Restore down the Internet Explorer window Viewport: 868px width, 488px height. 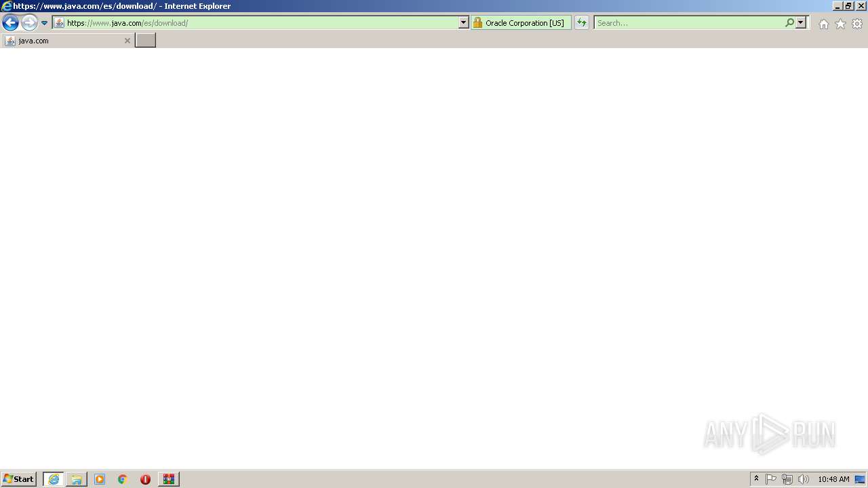pos(848,6)
